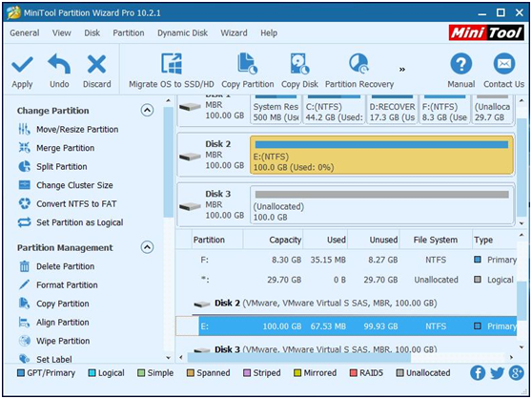Viewport: 532px width, 399px height.
Task: Select the F:(NTFS) 8.3 GB block
Action: tap(444, 110)
